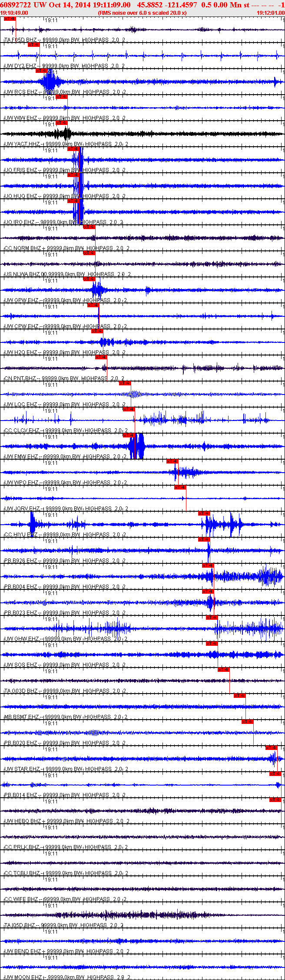
Task: Select the UW BEND EHZ station label
Action: click(x=66, y=951)
